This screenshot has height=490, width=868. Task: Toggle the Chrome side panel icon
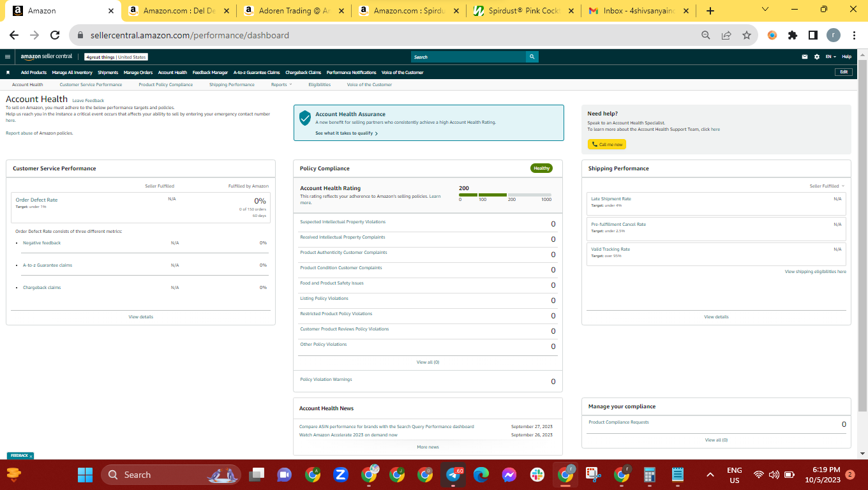(x=813, y=35)
